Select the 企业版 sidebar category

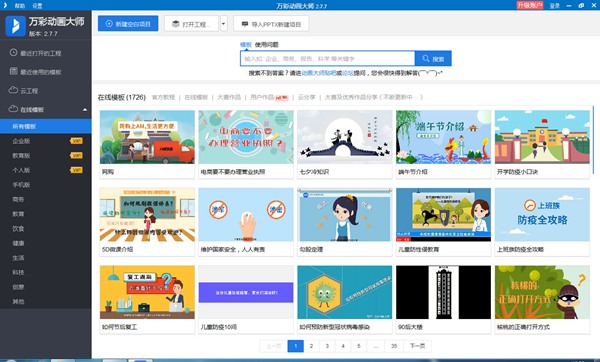tap(21, 141)
